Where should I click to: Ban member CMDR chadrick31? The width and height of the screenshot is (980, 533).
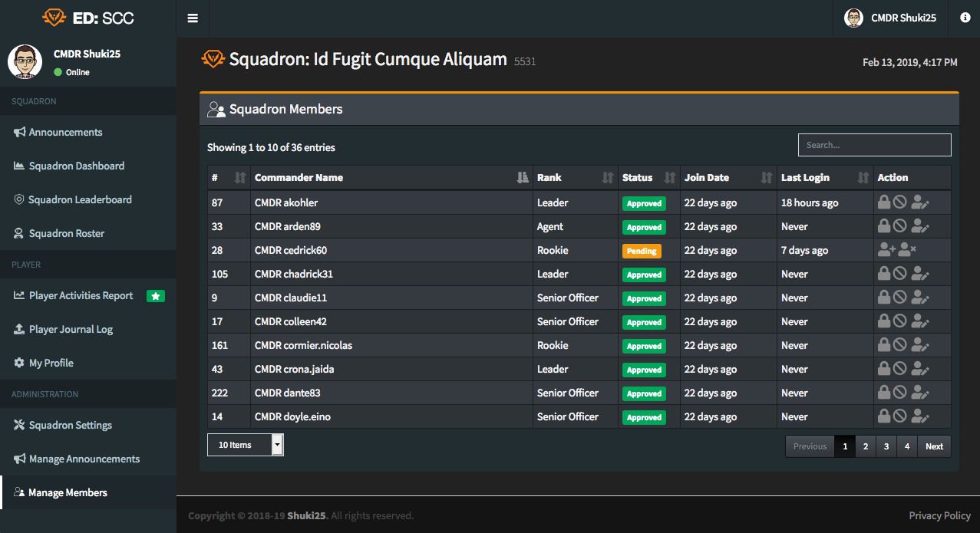coord(899,274)
